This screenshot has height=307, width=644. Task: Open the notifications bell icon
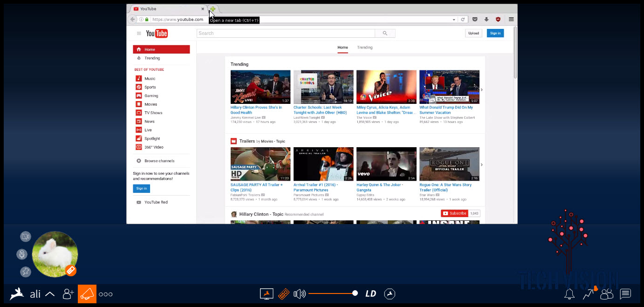pyautogui.click(x=569, y=294)
